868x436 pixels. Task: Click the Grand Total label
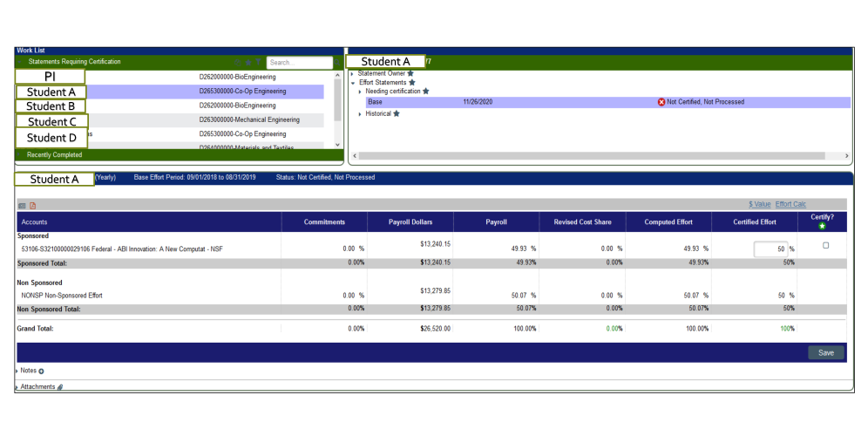[35, 329]
